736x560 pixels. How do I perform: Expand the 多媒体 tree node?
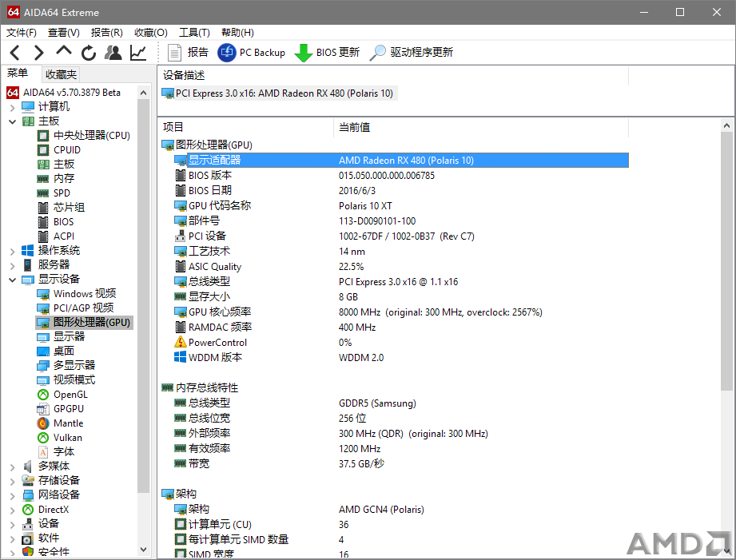(x=12, y=467)
